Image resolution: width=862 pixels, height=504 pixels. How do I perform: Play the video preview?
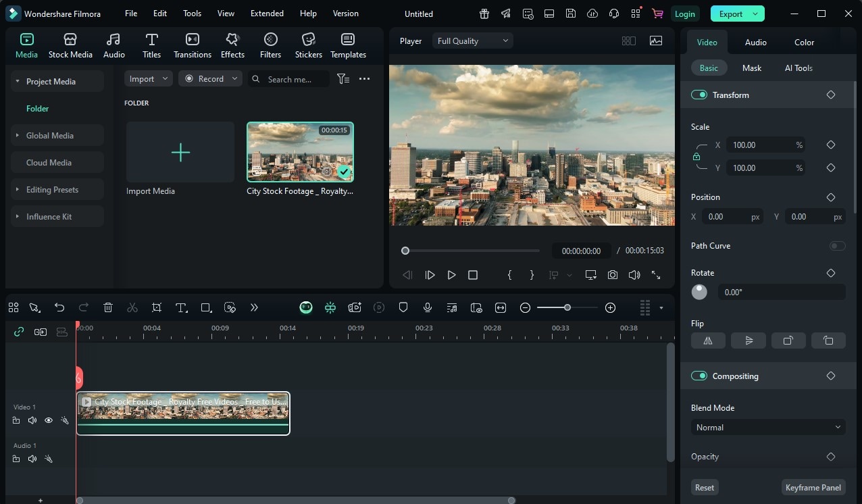[x=451, y=275]
